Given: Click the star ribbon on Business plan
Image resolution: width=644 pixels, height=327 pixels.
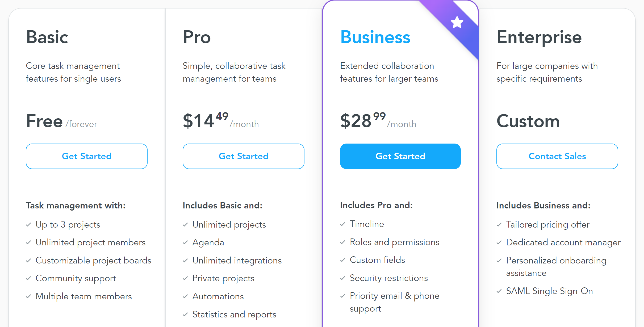Looking at the screenshot, I should point(457,23).
